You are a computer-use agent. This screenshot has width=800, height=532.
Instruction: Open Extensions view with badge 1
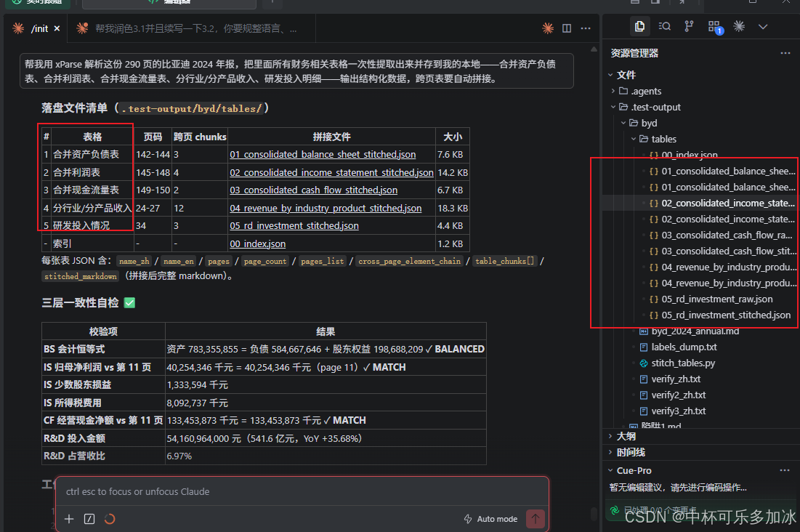pyautogui.click(x=715, y=27)
